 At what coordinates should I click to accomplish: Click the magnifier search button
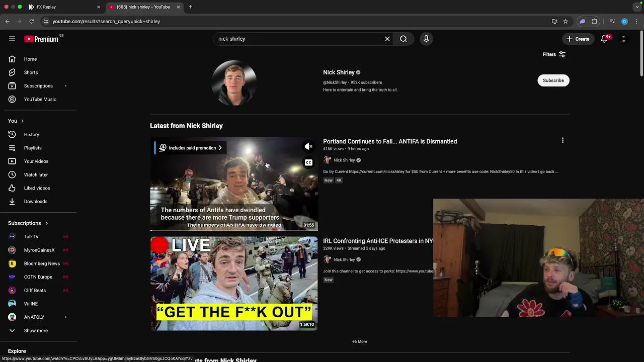pos(404,39)
